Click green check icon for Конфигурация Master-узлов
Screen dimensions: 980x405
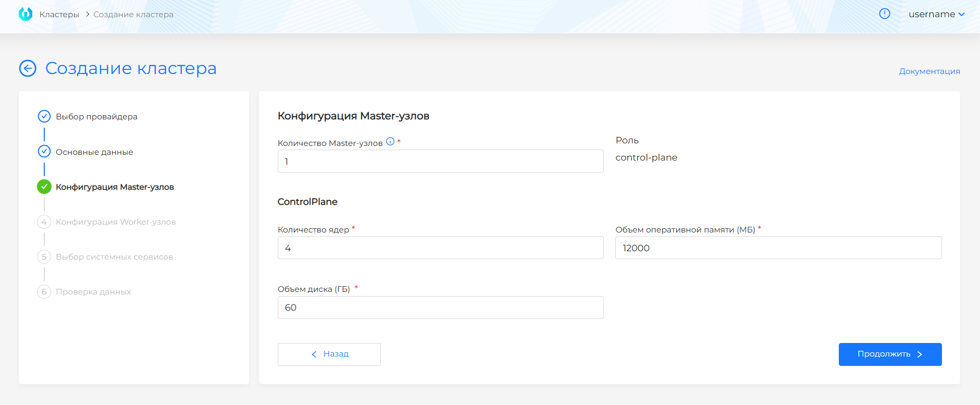click(x=44, y=187)
